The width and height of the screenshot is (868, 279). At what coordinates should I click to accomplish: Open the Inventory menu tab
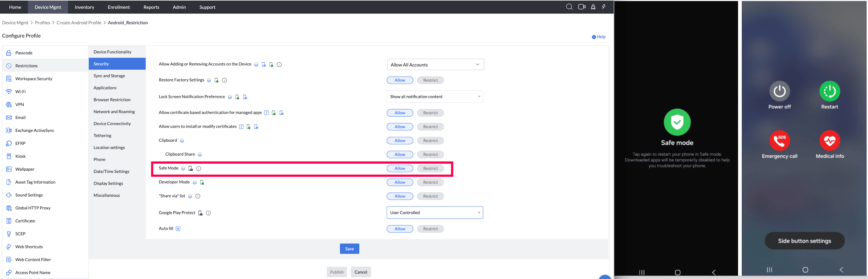(x=84, y=7)
